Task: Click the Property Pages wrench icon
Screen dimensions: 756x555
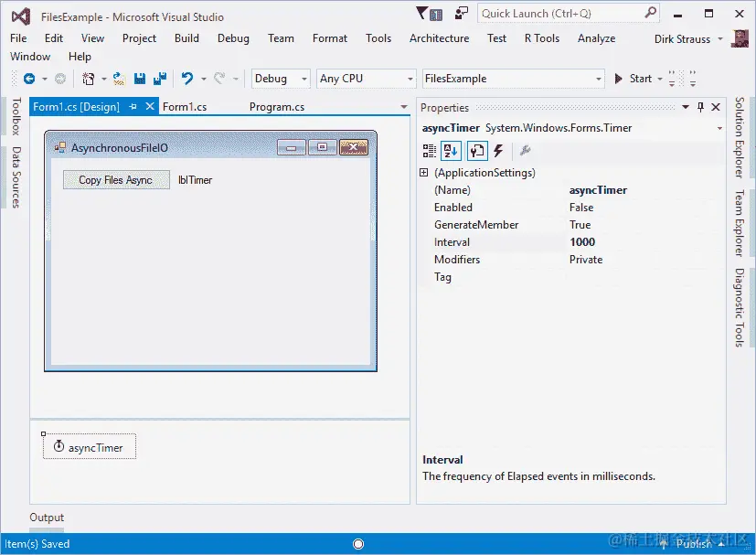Action: (x=525, y=151)
